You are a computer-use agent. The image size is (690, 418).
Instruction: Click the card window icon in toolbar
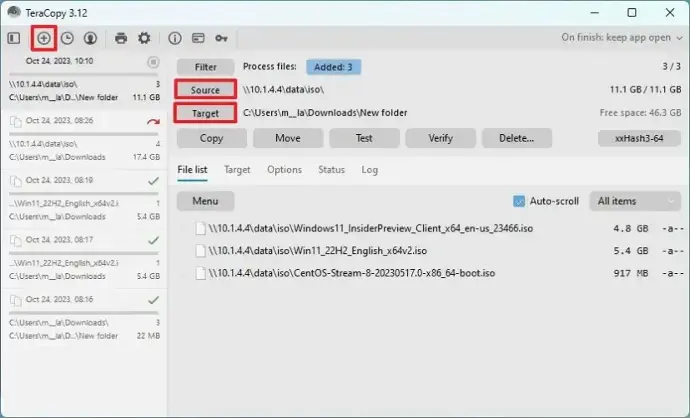point(198,38)
